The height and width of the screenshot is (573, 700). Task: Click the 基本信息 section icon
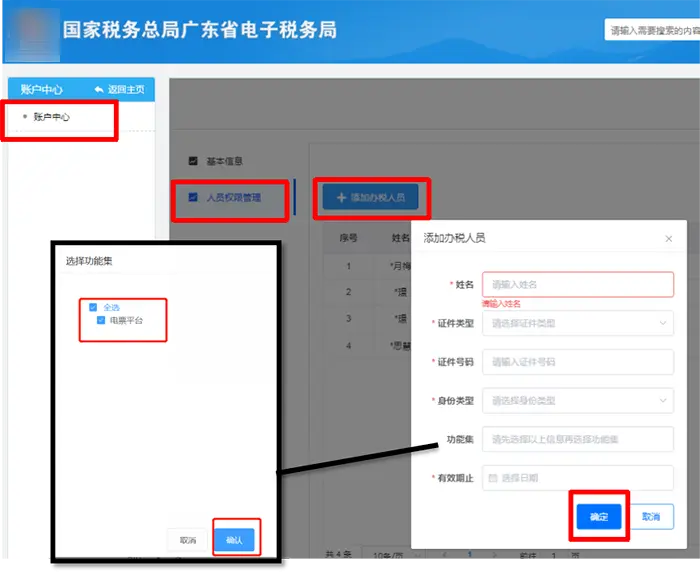tap(193, 160)
